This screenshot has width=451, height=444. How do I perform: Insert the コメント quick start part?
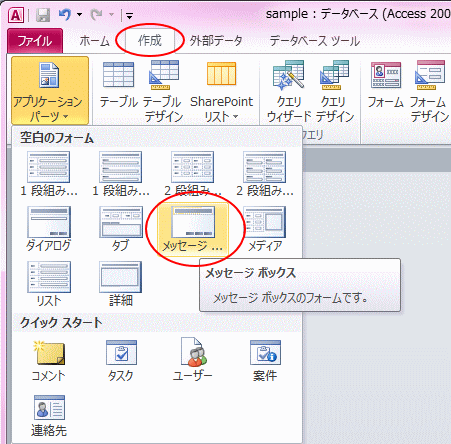tap(49, 361)
